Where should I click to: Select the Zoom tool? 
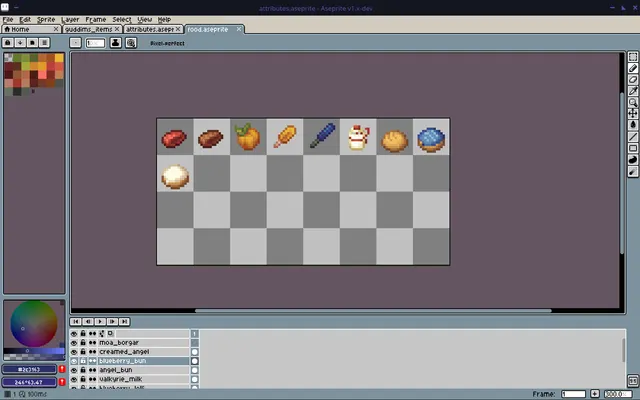click(633, 102)
